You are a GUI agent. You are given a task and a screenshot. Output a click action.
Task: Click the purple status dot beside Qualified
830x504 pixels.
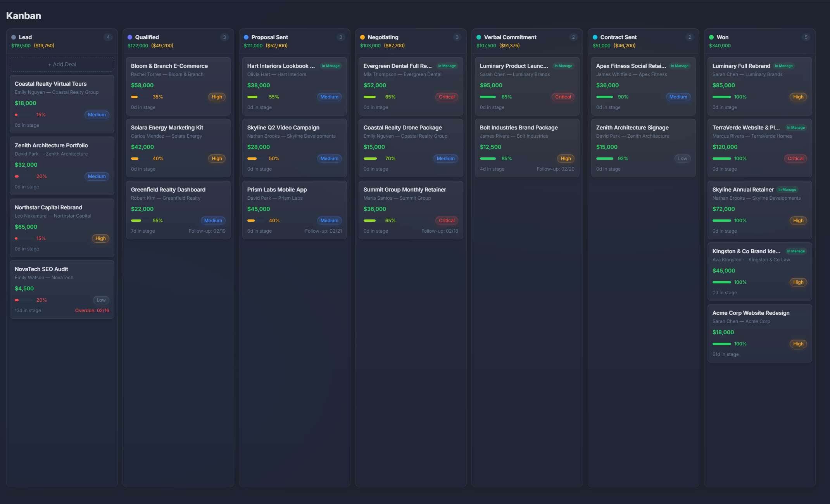130,37
